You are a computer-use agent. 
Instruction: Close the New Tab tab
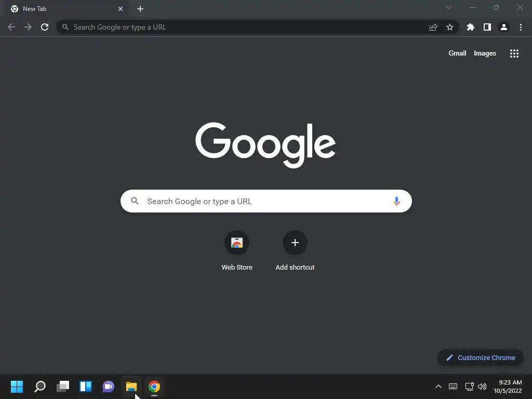pyautogui.click(x=121, y=9)
